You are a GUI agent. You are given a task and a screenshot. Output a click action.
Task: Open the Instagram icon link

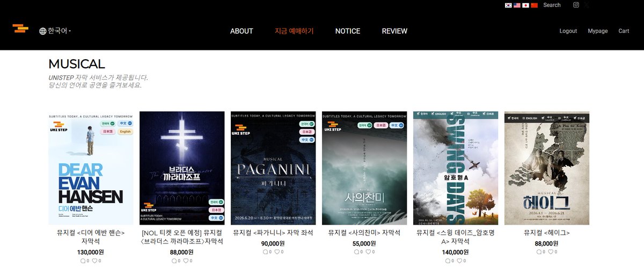[576, 5]
